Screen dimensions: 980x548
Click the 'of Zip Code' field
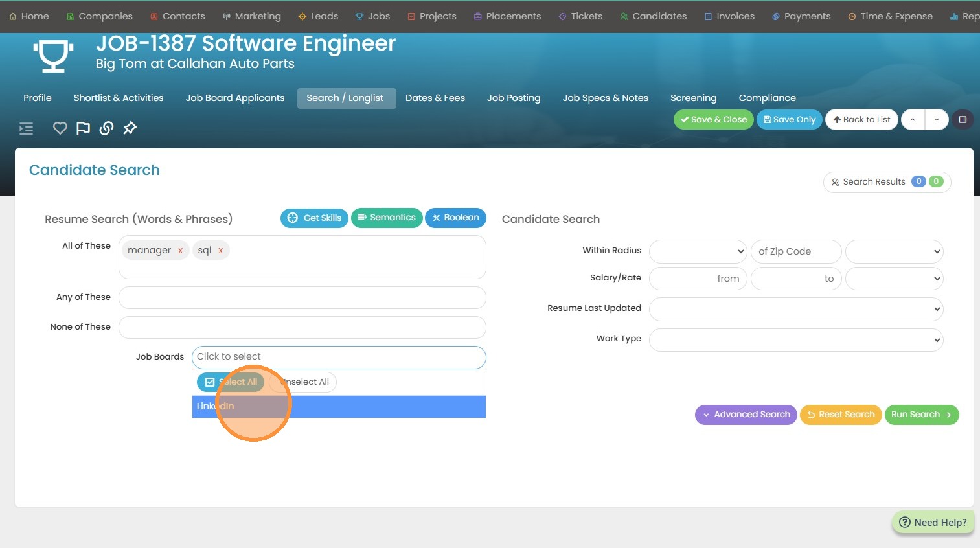click(x=796, y=251)
